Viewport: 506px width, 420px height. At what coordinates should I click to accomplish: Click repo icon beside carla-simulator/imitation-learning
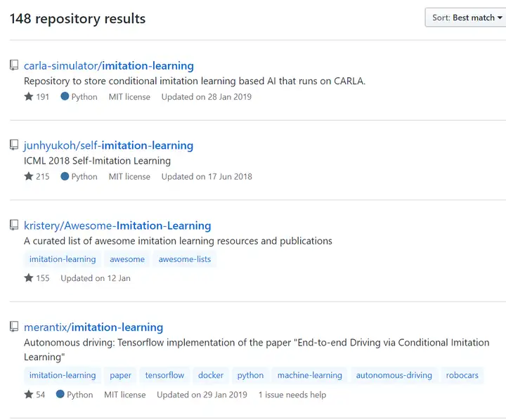[x=14, y=65]
